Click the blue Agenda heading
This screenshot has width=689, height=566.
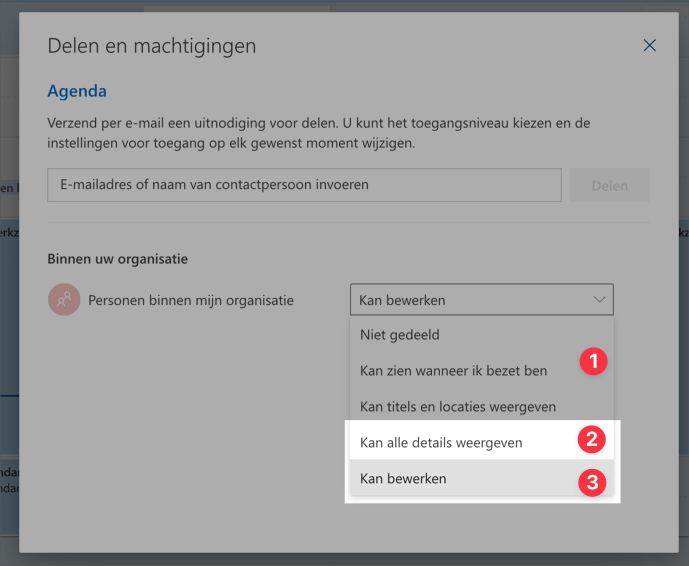pos(77,91)
